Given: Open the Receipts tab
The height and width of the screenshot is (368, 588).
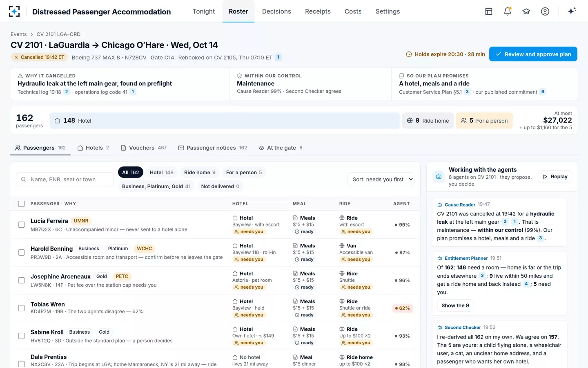Looking at the screenshot, I should tap(318, 11).
